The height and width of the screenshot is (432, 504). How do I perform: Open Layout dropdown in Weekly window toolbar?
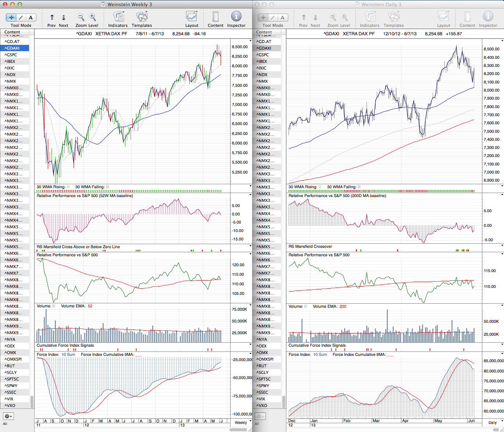[192, 17]
